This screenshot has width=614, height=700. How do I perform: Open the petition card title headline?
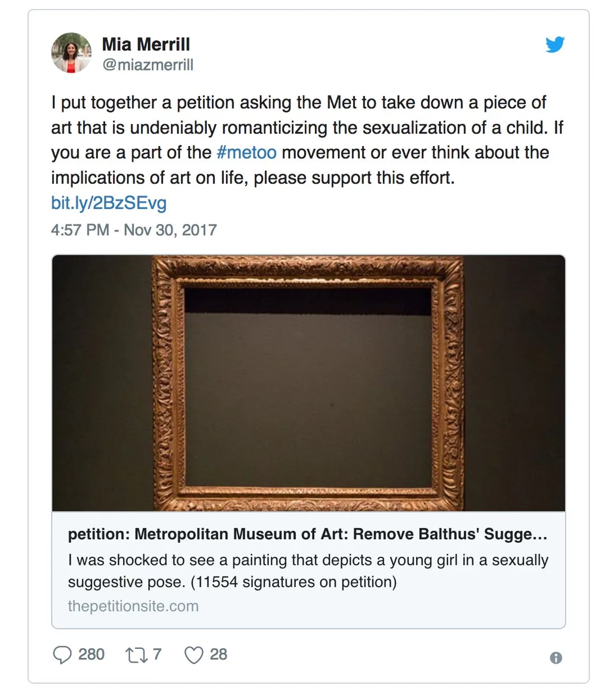(x=308, y=534)
